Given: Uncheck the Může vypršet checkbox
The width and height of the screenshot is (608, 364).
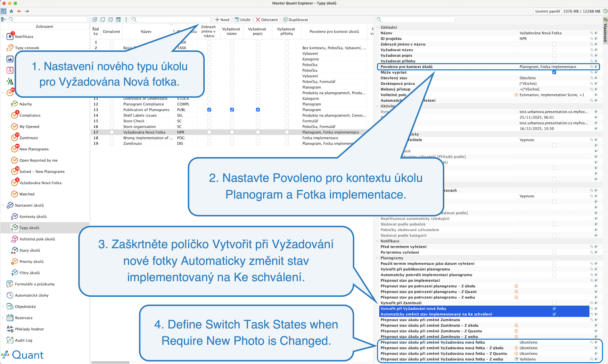Looking at the screenshot, I should click(x=554, y=72).
